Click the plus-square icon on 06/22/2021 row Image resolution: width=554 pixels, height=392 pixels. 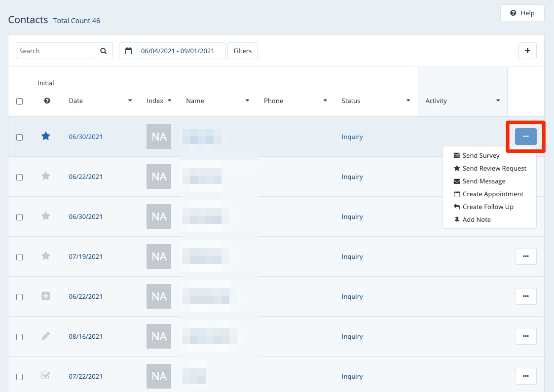pyautogui.click(x=46, y=296)
